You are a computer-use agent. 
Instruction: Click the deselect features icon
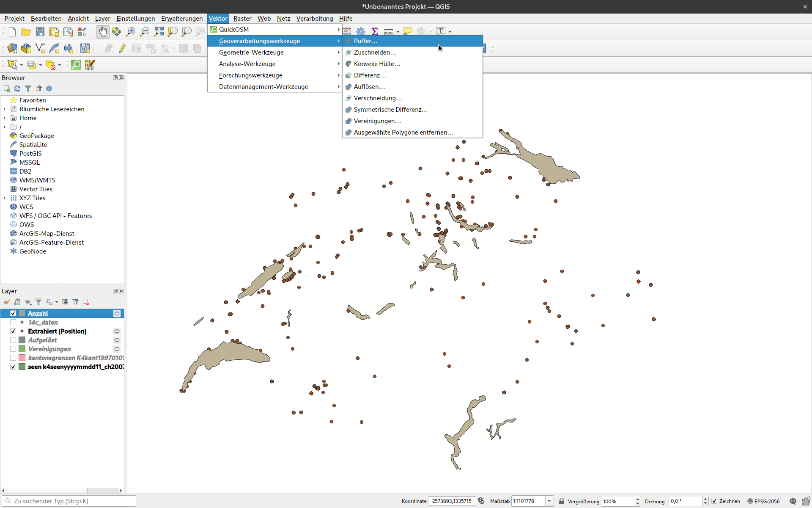[x=51, y=65]
